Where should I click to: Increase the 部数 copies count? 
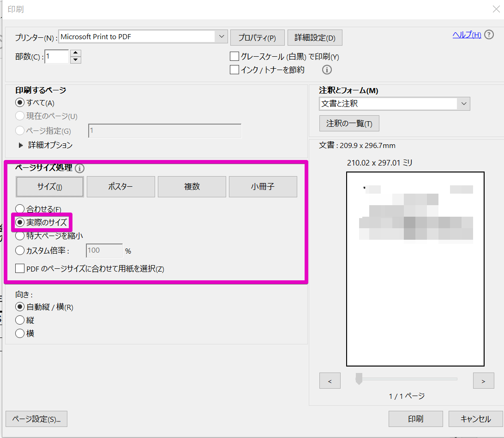pyautogui.click(x=76, y=53)
